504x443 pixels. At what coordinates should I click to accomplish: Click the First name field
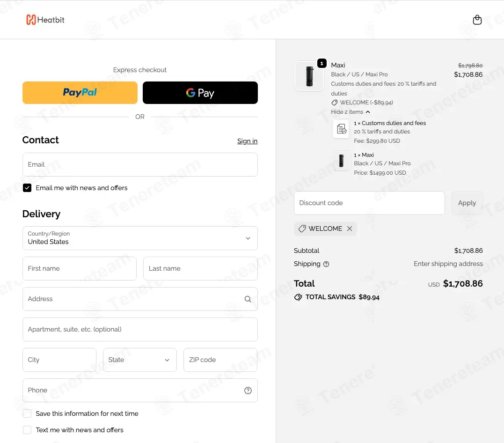(x=80, y=268)
